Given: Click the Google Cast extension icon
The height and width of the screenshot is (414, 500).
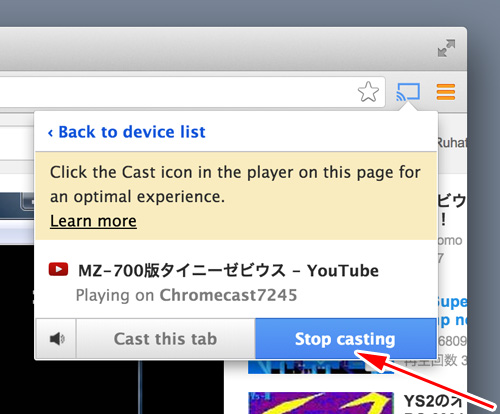Looking at the screenshot, I should (x=408, y=92).
